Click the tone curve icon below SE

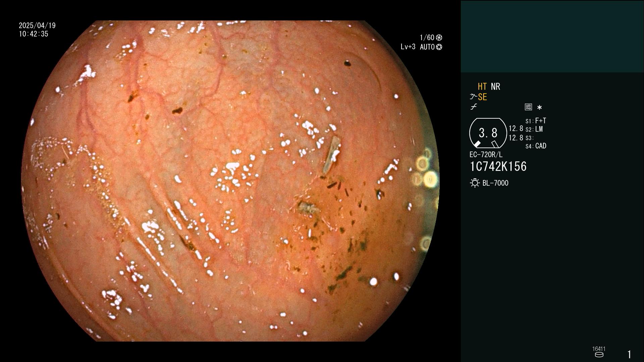(474, 107)
